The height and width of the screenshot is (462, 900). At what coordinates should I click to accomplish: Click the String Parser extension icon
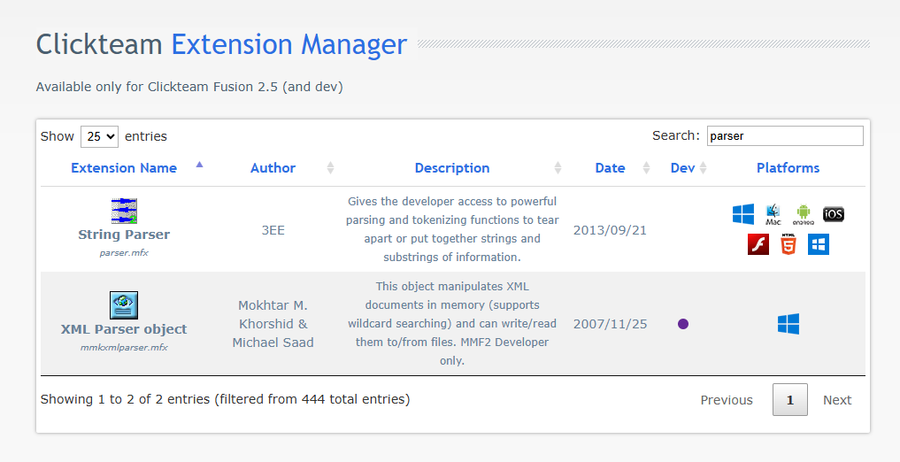click(x=124, y=211)
